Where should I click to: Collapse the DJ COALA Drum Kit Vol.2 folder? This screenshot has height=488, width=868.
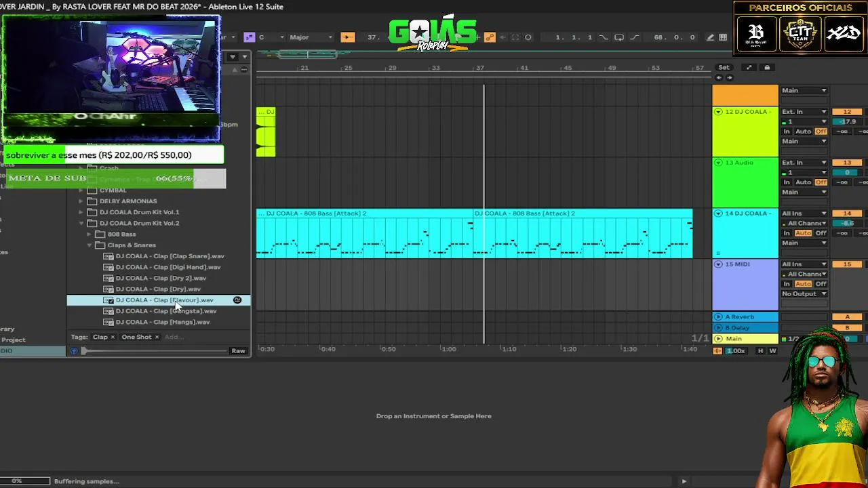pos(81,223)
